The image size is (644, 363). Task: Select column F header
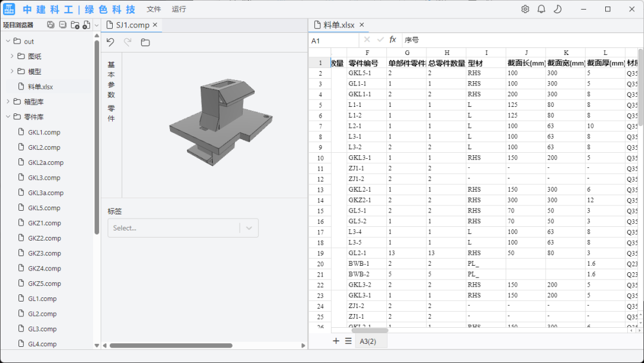[367, 53]
